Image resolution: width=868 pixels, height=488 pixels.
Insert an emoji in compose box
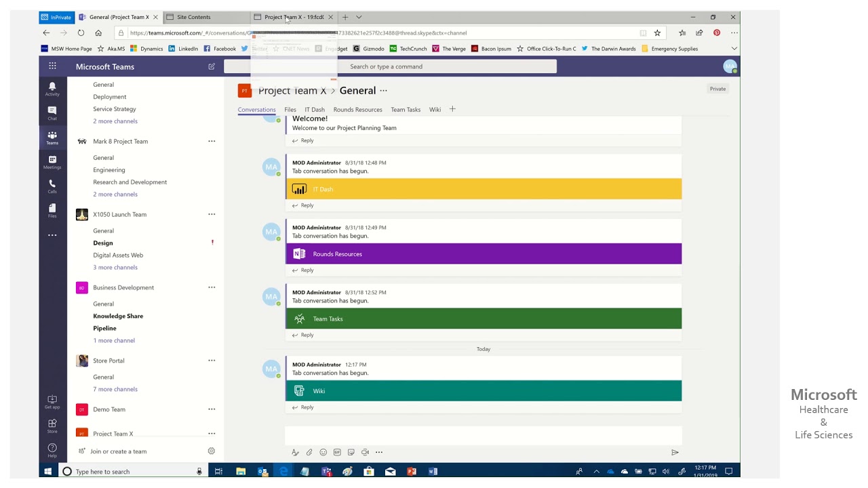(323, 452)
